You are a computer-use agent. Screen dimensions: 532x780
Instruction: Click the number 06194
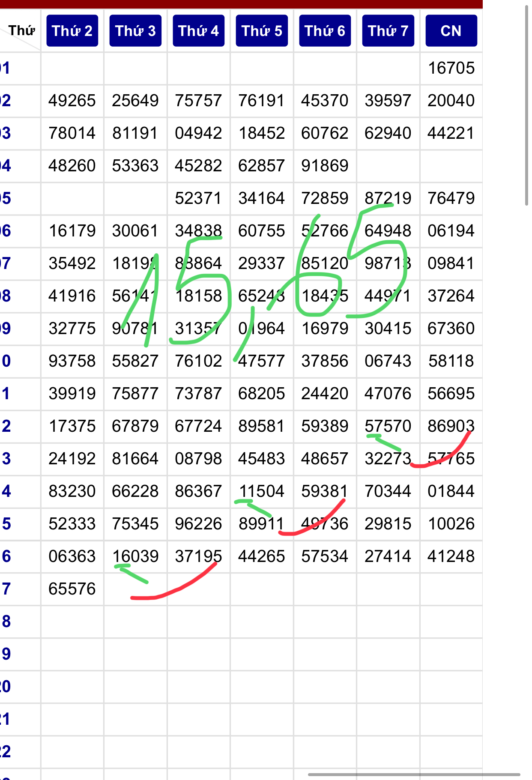(451, 231)
